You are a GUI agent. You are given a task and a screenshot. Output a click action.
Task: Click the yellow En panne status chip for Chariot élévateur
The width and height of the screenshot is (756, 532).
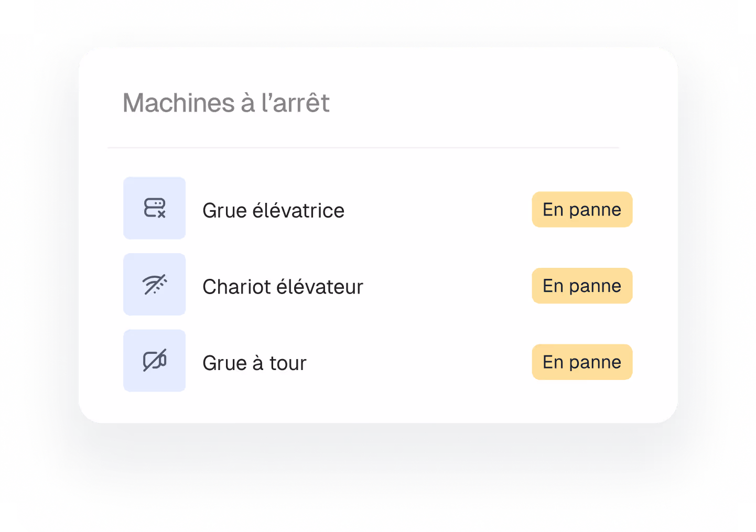click(582, 286)
